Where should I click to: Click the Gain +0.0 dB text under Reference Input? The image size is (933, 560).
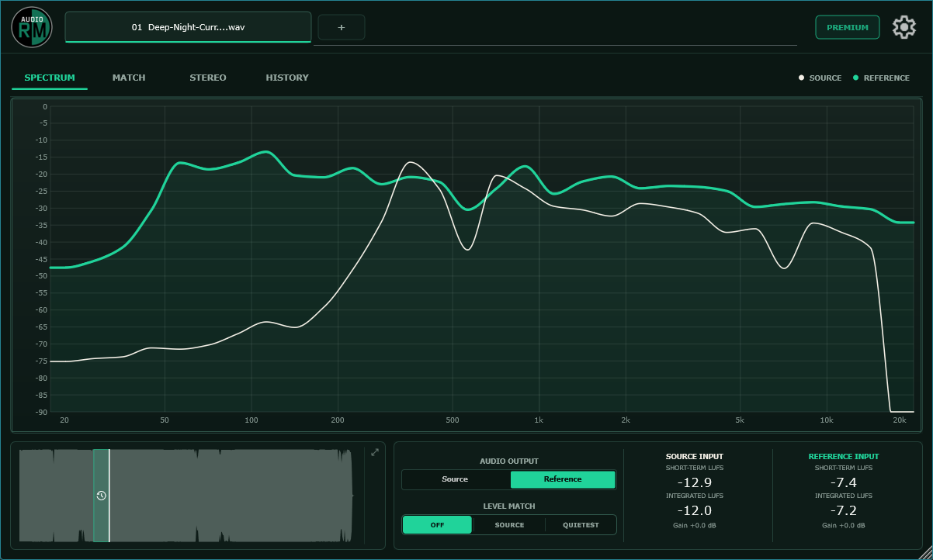[x=844, y=526]
